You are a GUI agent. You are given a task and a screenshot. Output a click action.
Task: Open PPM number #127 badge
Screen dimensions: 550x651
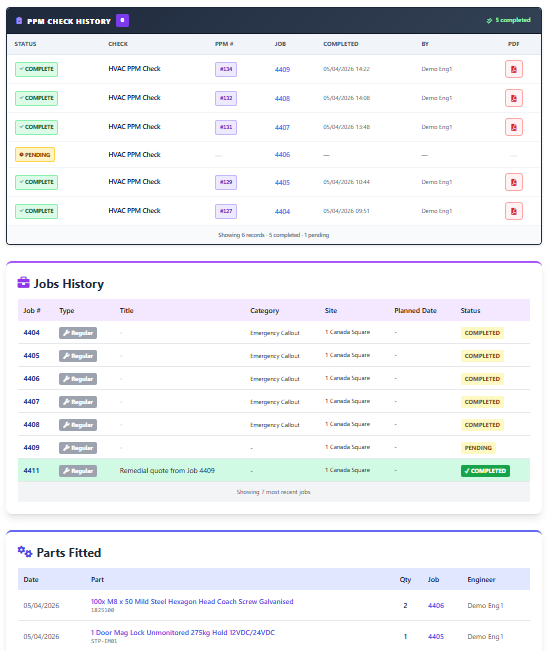pyautogui.click(x=226, y=211)
